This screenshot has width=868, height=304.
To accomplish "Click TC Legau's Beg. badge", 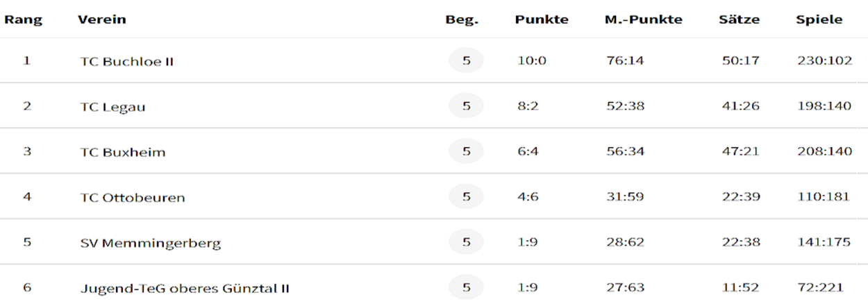I will coord(467,106).
